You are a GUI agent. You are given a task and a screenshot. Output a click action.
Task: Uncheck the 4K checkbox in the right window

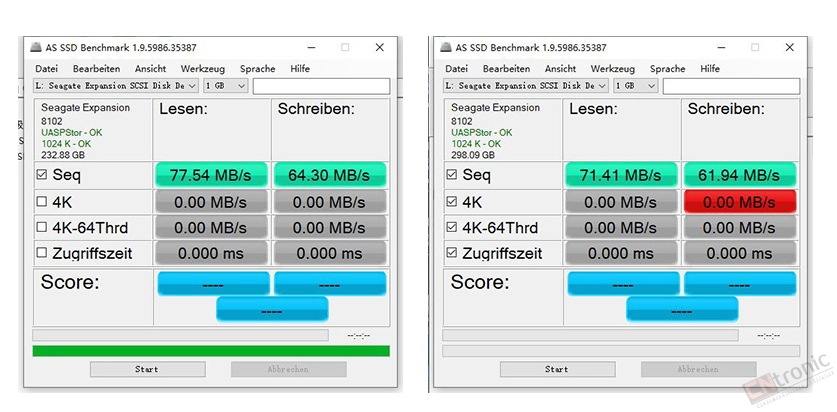[x=452, y=202]
